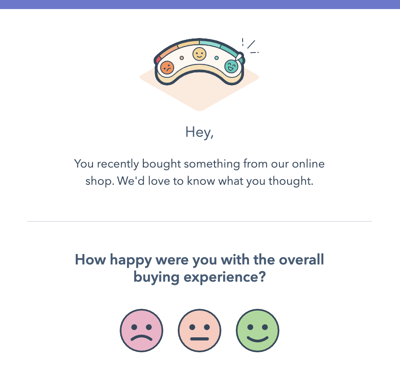Screen dimensions: 400x384
Task: Click the yellow segment of the gauge arc
Action: pyautogui.click(x=188, y=43)
